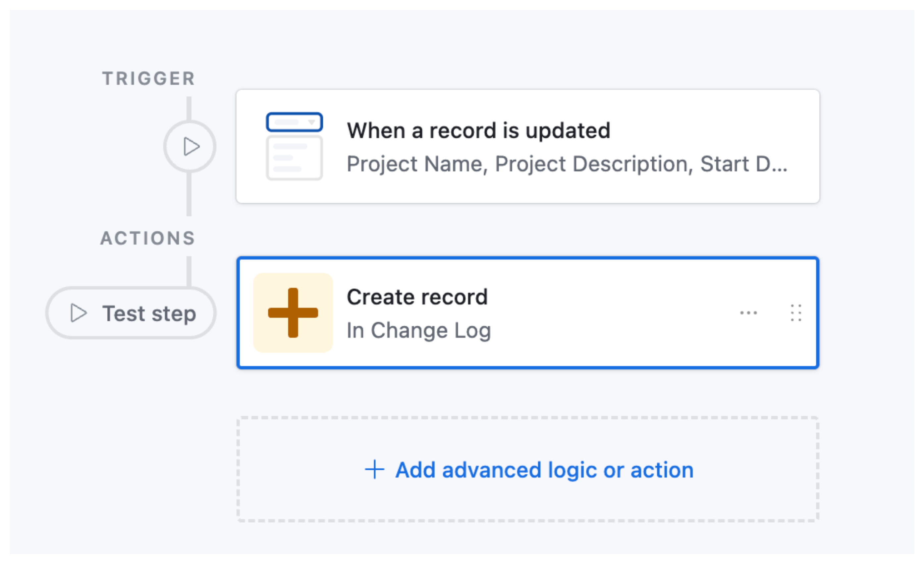Click the In Change Log label
Viewport: 924px width, 564px height.
[418, 330]
